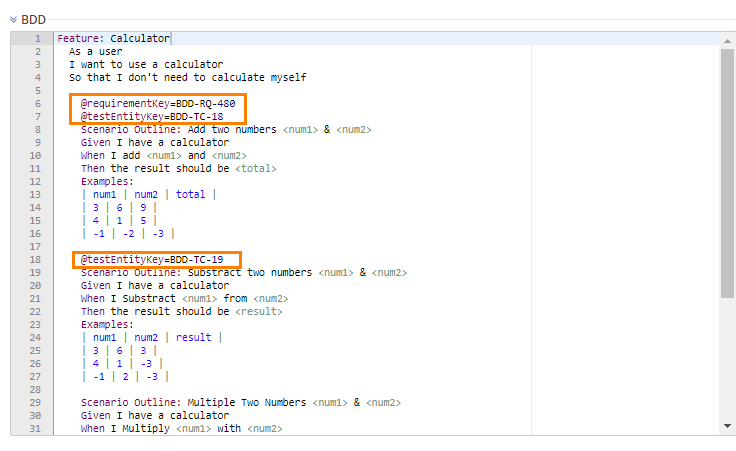Click the scrollbar down arrow
The width and height of the screenshot is (736, 451).
pos(727,427)
